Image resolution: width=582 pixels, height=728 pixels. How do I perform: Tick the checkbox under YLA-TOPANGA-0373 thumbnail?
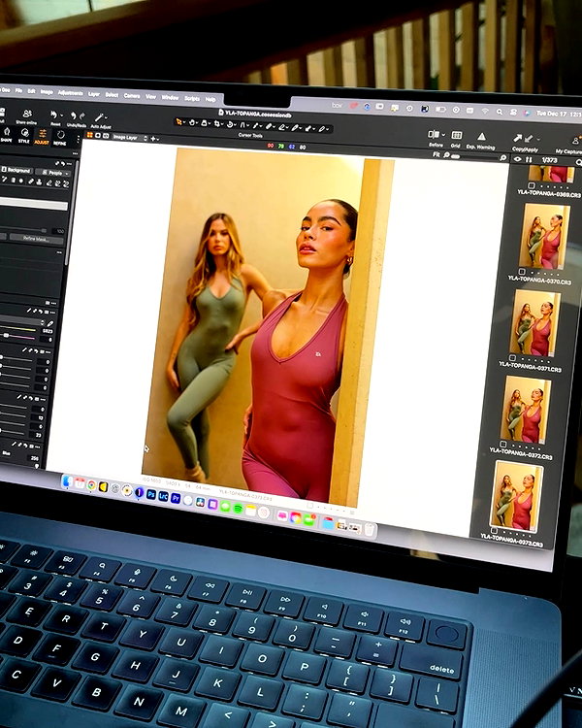point(494,531)
